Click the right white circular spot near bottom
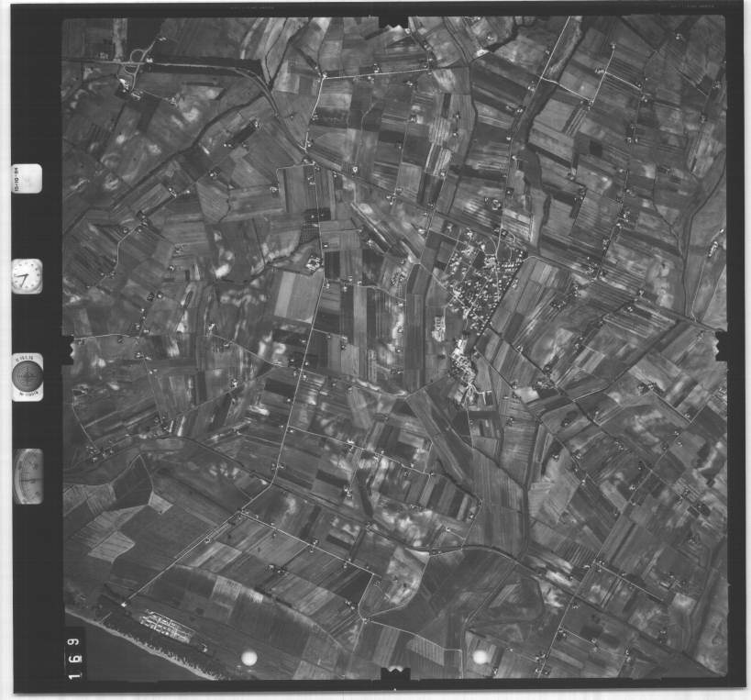This screenshot has height=700, width=751. tap(480, 657)
